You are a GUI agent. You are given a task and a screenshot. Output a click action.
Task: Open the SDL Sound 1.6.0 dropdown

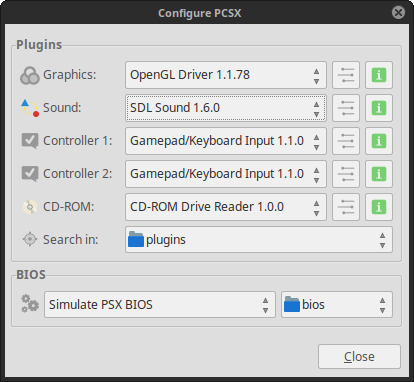tap(226, 108)
